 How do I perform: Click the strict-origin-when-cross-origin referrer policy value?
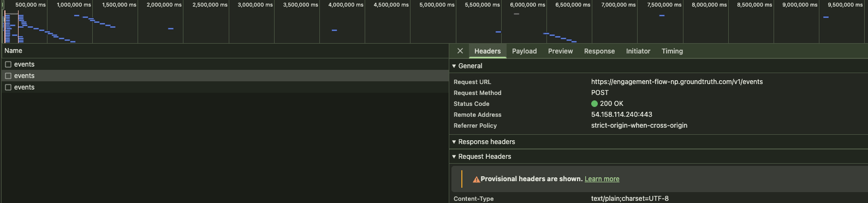[x=639, y=126]
